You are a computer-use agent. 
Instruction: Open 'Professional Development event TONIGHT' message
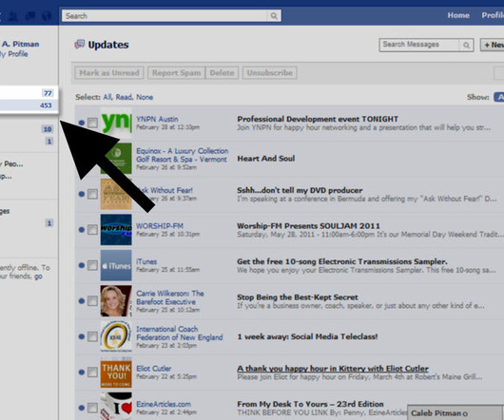tap(318, 119)
